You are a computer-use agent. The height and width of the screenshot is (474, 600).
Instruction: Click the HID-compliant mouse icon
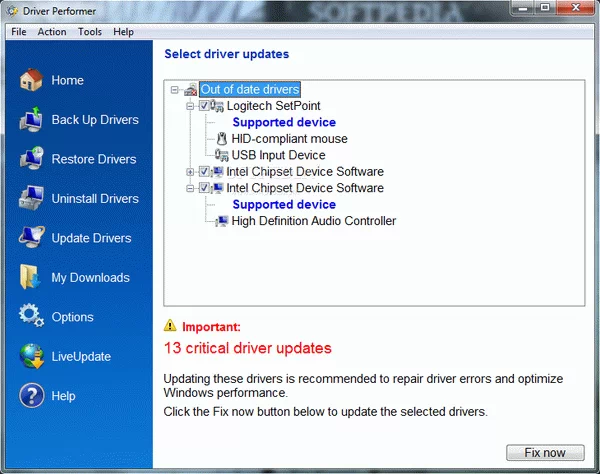coord(222,138)
